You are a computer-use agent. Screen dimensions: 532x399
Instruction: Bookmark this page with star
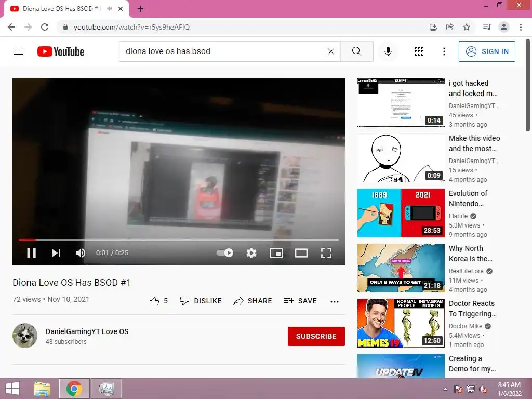[x=467, y=27]
